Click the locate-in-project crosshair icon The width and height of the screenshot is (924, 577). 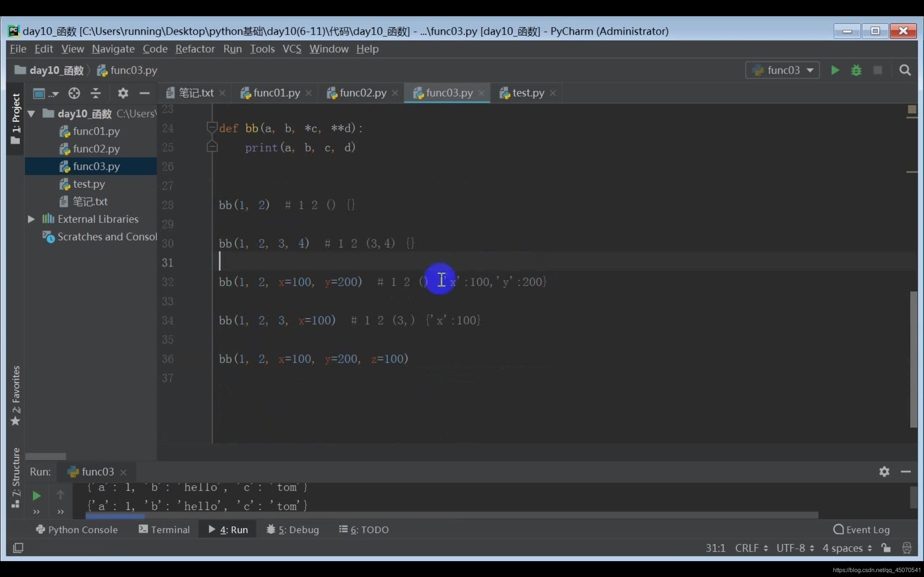74,93
